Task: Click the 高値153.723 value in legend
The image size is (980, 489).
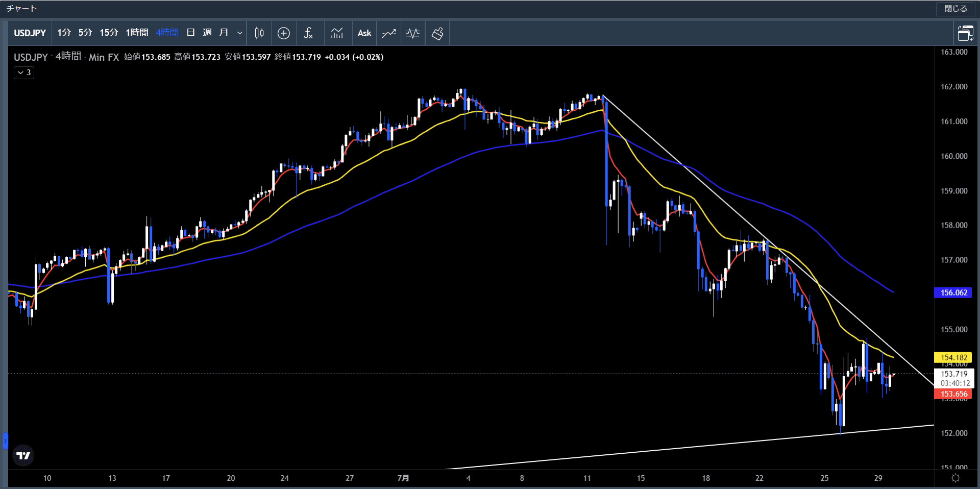Action: click(x=197, y=57)
